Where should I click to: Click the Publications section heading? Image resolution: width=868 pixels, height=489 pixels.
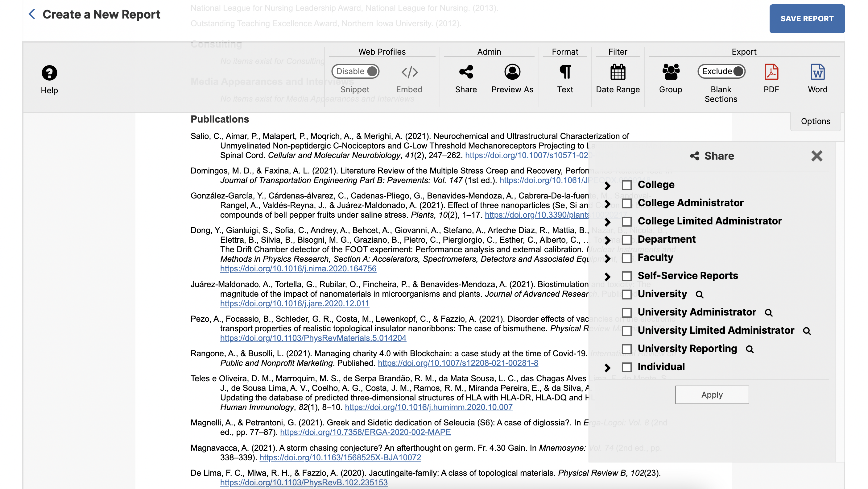220,119
